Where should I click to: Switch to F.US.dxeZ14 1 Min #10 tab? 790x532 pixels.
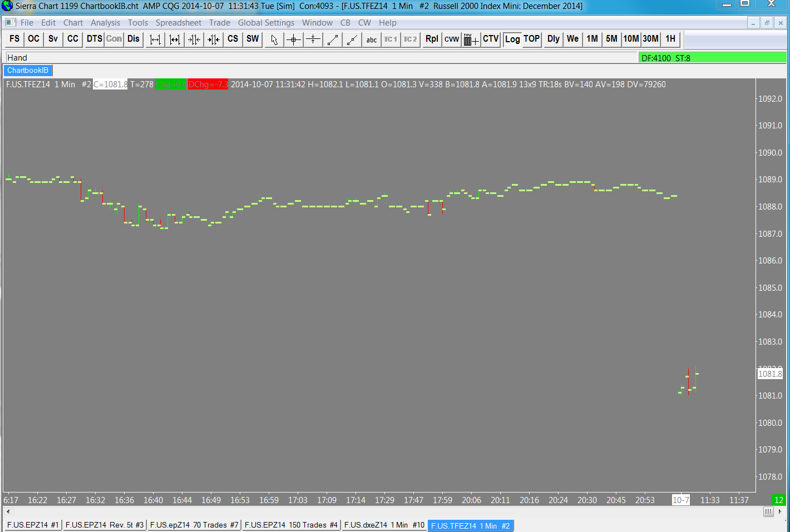point(384,525)
